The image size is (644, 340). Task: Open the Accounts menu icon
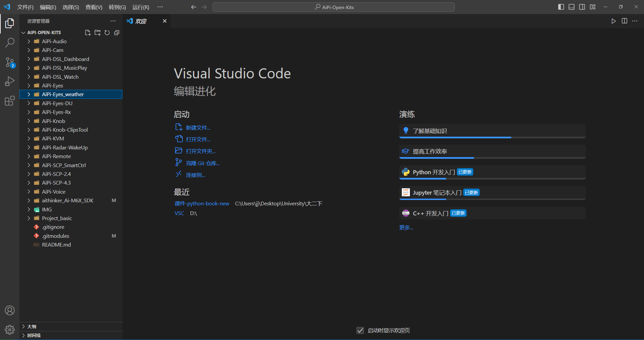[x=10, y=311]
